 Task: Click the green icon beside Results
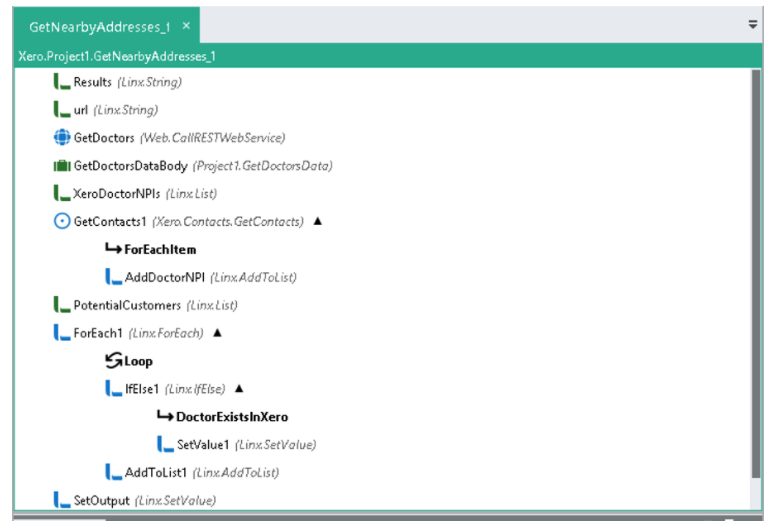(x=62, y=82)
